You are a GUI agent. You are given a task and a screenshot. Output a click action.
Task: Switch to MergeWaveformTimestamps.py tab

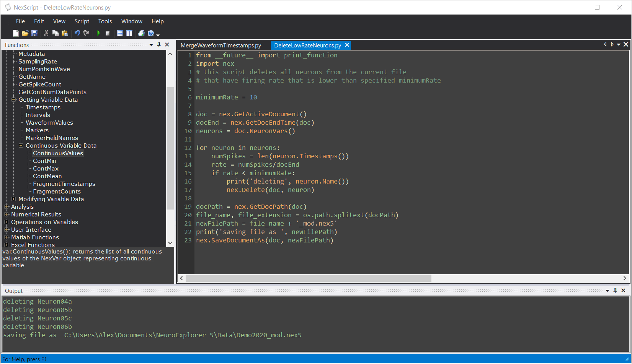click(x=221, y=45)
